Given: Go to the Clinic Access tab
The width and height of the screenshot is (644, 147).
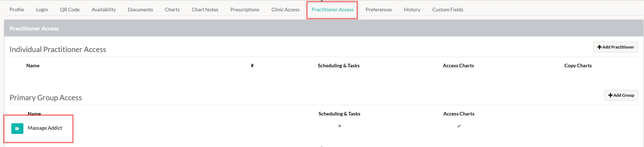Looking at the screenshot, I should coord(285,10).
